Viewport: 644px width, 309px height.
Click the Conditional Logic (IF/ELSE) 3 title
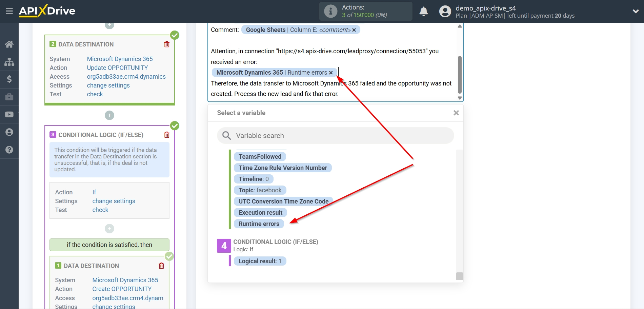(101, 135)
